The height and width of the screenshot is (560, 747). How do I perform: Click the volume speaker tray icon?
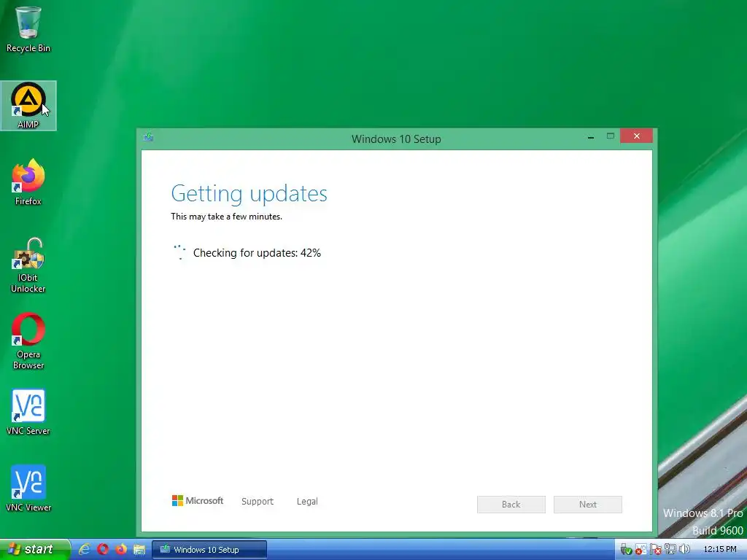pyautogui.click(x=684, y=550)
